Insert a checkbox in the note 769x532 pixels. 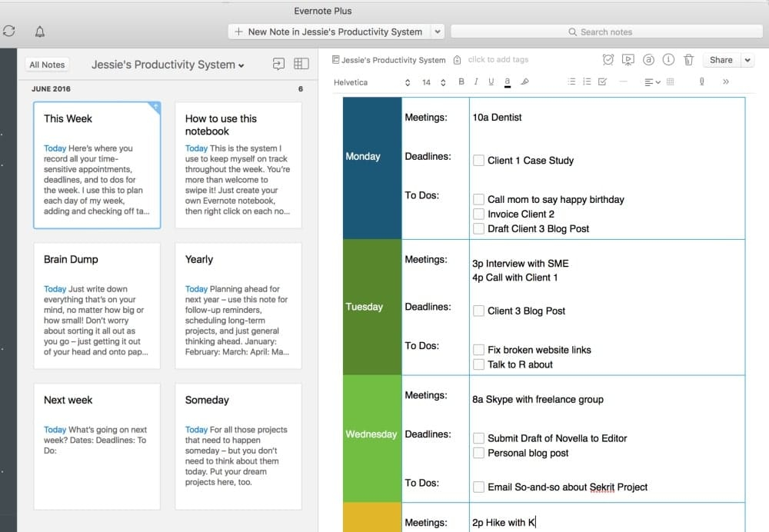[x=602, y=82]
